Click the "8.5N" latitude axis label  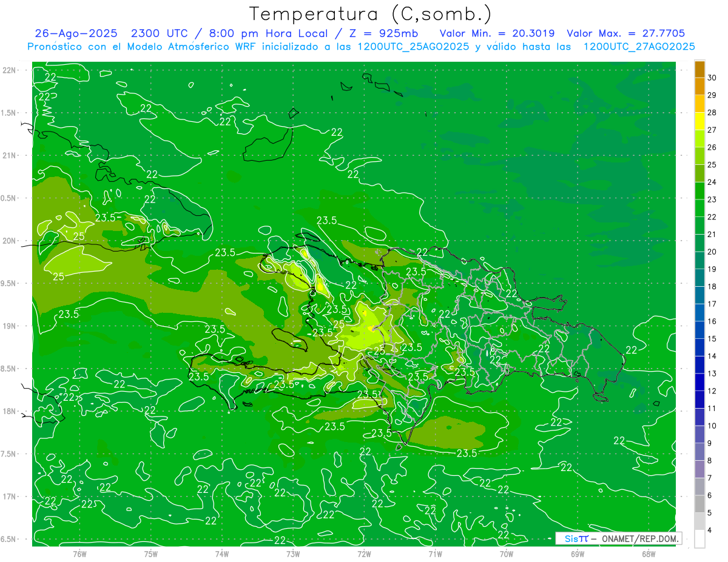pyautogui.click(x=8, y=369)
